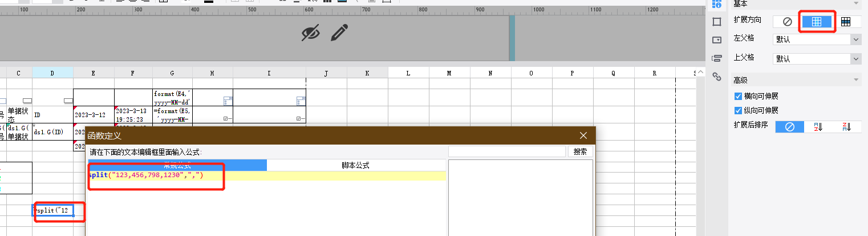Focus the function search input field
The image size is (868, 236).
(506, 152)
